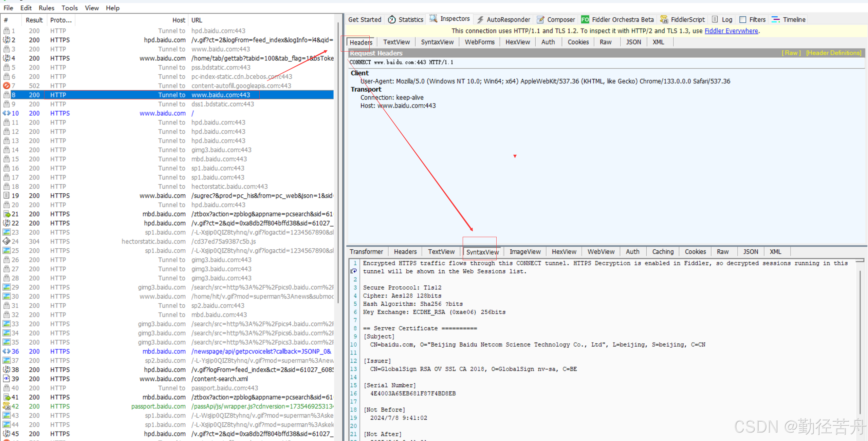Open the Rules menu

click(x=46, y=8)
